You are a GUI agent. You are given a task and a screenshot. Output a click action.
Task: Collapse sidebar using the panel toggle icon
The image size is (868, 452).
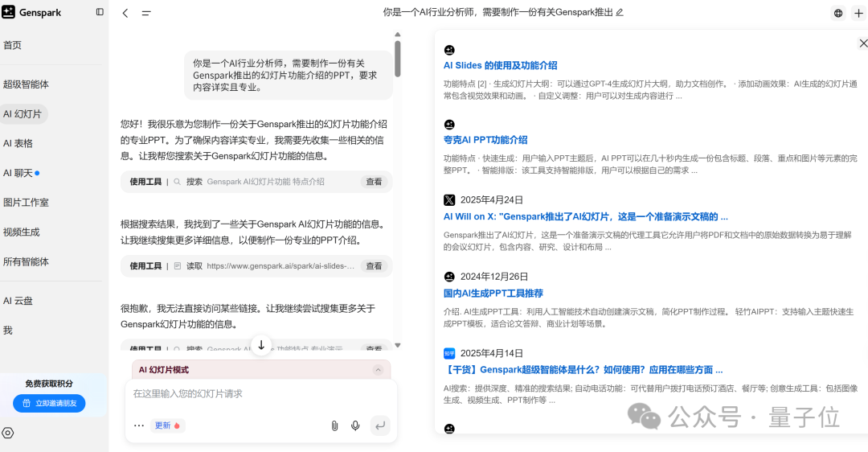(x=100, y=11)
